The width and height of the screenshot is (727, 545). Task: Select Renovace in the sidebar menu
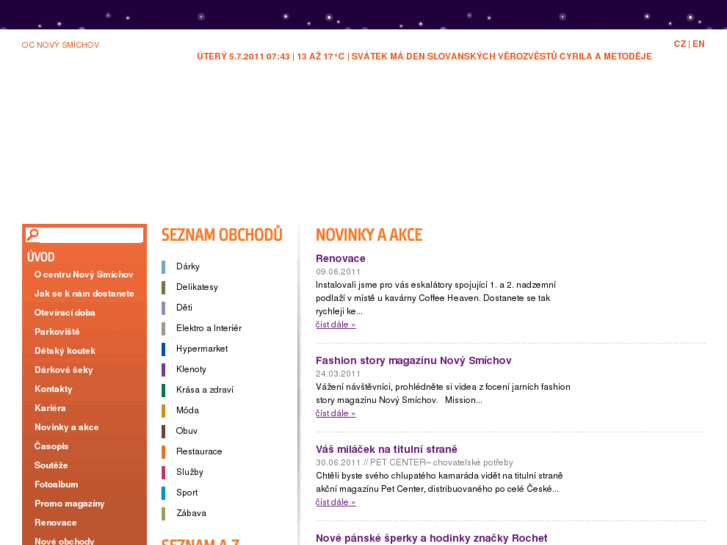[x=56, y=522]
